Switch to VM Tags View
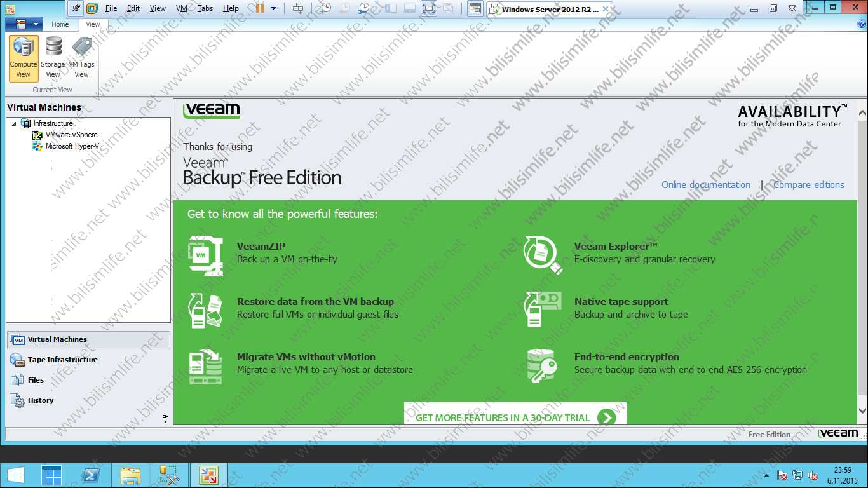The width and height of the screenshot is (868, 488). [x=82, y=58]
